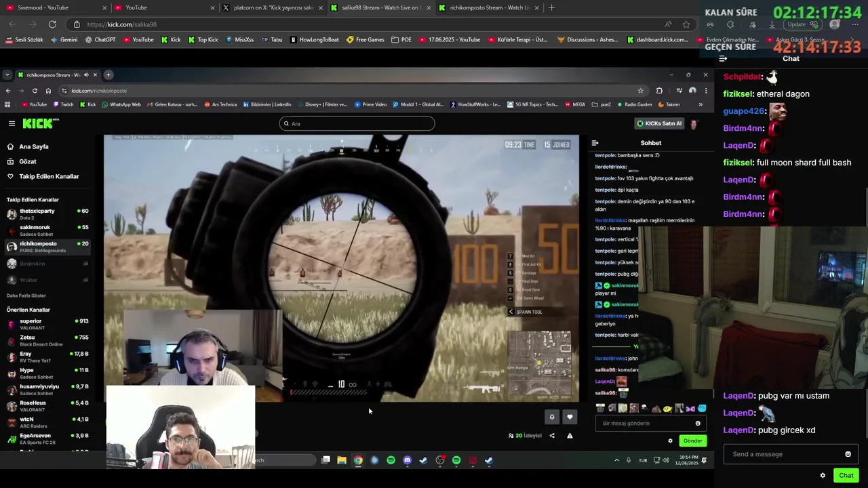Collapse the Sohbet chat panel

595,143
